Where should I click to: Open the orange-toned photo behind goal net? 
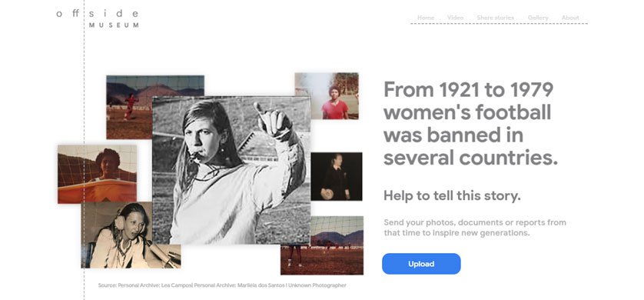98,174
